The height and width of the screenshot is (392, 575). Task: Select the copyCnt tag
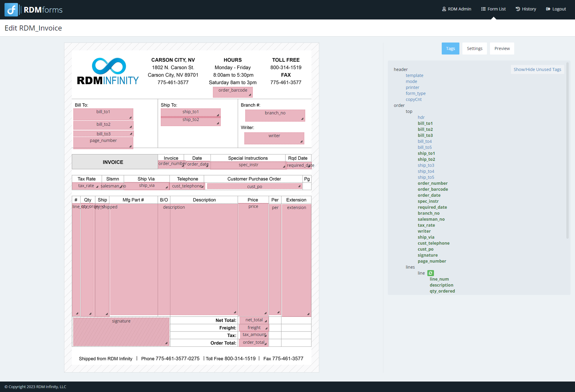point(414,99)
